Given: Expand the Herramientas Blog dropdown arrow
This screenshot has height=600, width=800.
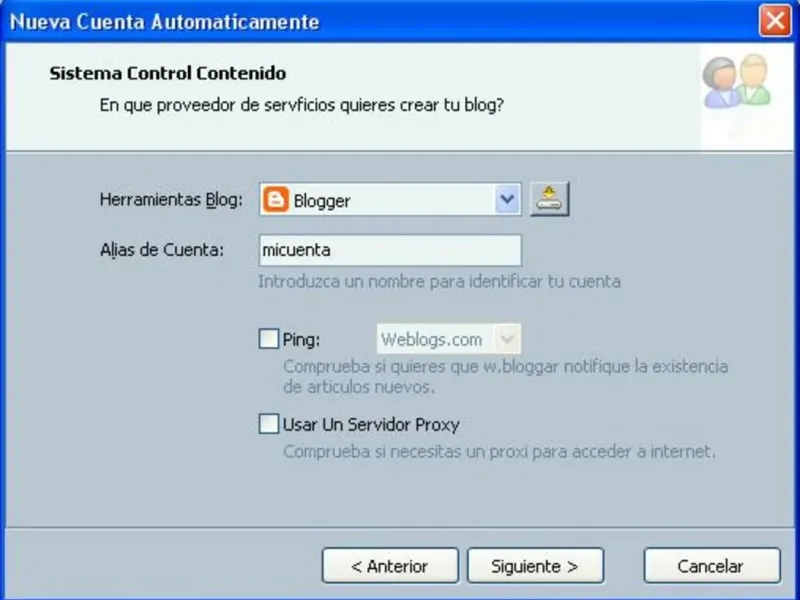Looking at the screenshot, I should point(507,199).
